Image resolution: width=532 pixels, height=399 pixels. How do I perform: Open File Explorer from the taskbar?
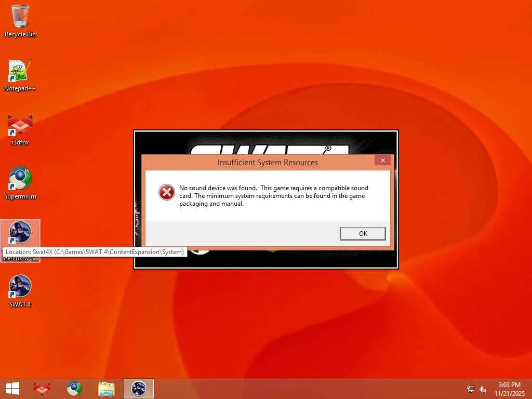(106, 389)
